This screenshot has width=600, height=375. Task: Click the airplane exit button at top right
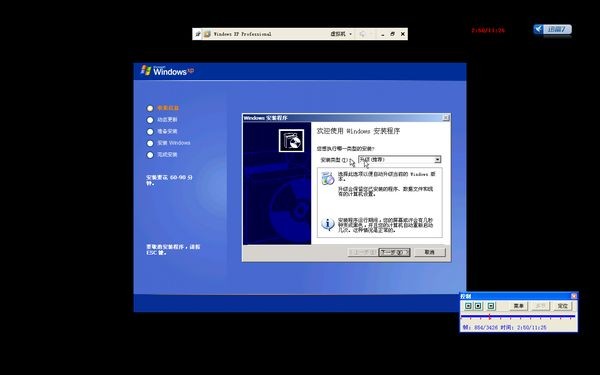[553, 29]
